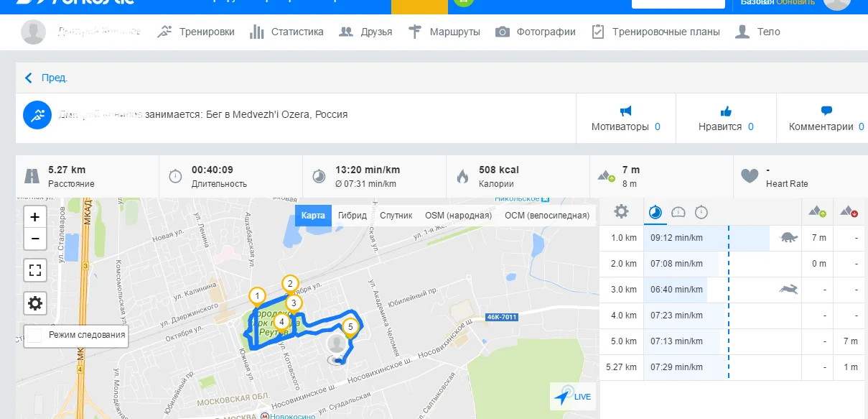
Task: Select the stopwatch icon in lap table
Action: [701, 212]
